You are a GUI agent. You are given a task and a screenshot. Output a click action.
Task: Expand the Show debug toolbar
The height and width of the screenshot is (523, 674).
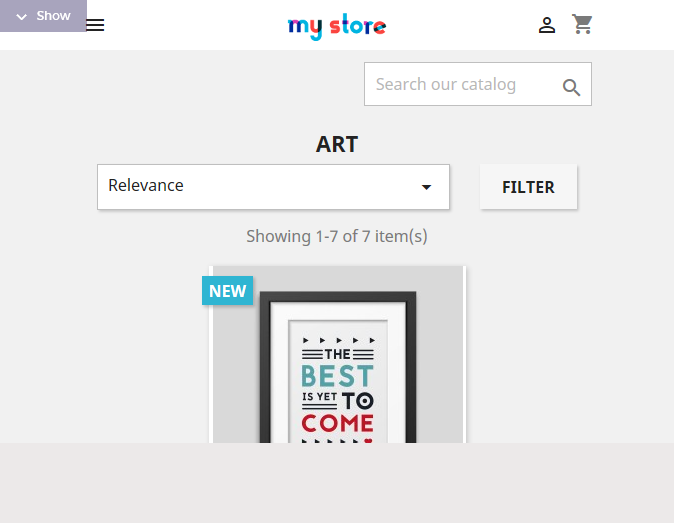pyautogui.click(x=43, y=16)
